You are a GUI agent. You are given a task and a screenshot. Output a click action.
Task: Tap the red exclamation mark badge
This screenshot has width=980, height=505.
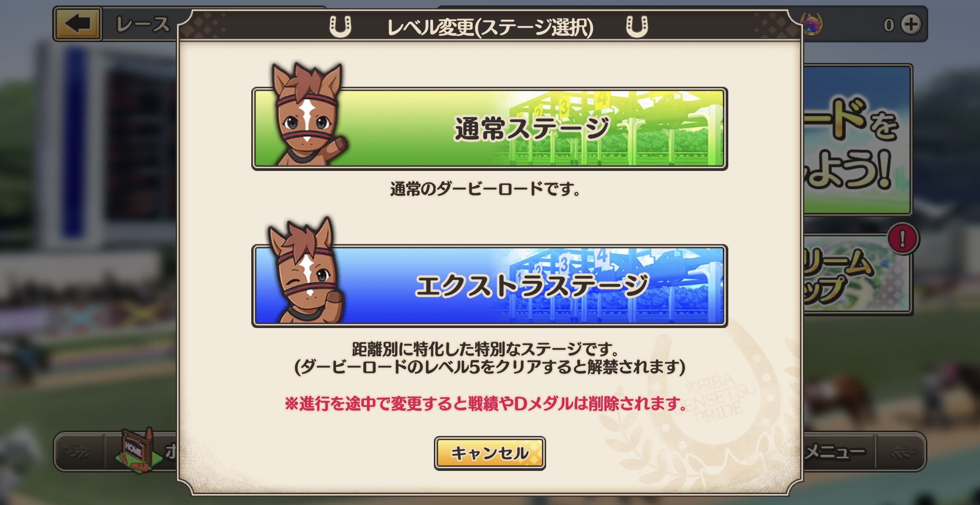click(902, 239)
